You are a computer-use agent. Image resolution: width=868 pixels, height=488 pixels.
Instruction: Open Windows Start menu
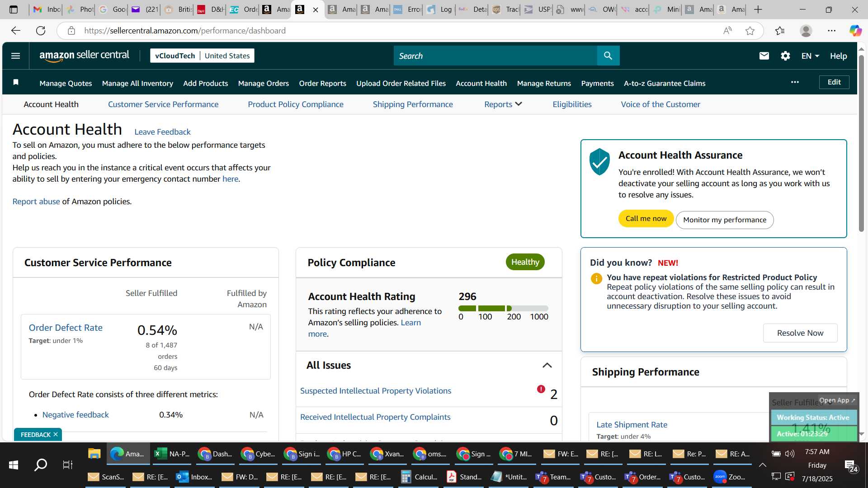tap(14, 465)
